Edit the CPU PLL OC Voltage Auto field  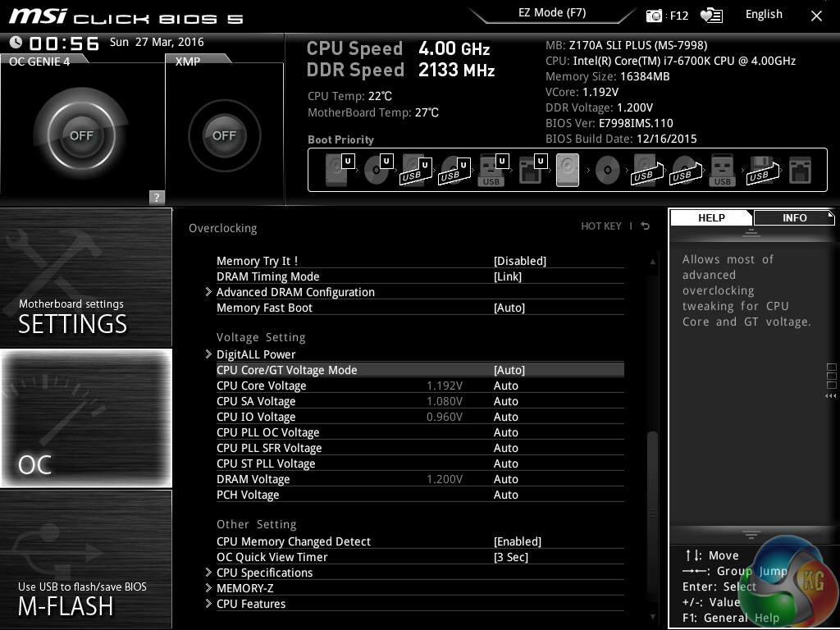coord(505,432)
